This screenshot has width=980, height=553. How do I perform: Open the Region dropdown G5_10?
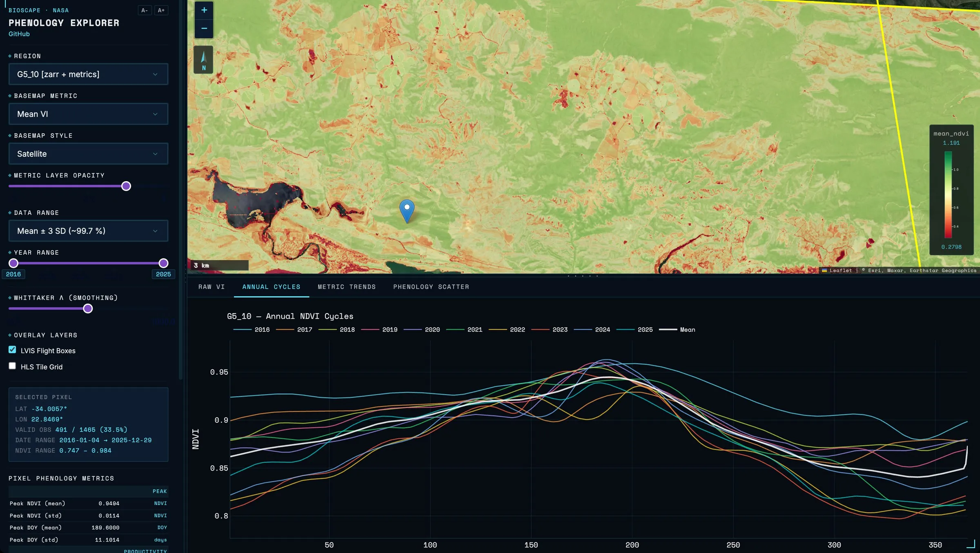(x=88, y=74)
